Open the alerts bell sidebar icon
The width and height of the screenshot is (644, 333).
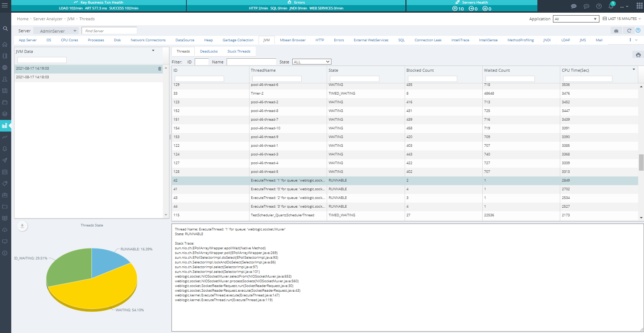(5, 149)
